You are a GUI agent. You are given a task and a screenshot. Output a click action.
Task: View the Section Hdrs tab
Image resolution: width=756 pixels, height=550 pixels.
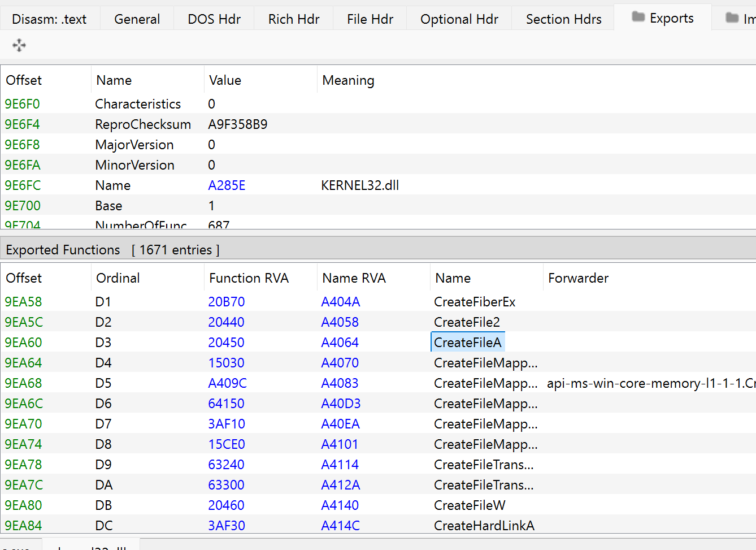pyautogui.click(x=563, y=19)
